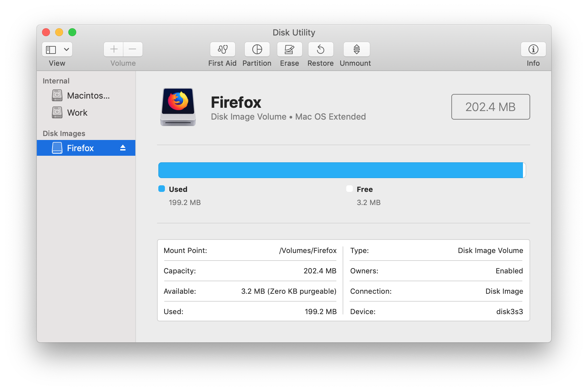Click the 3.2 MB value under Free legend
The height and width of the screenshot is (391, 588).
click(369, 202)
